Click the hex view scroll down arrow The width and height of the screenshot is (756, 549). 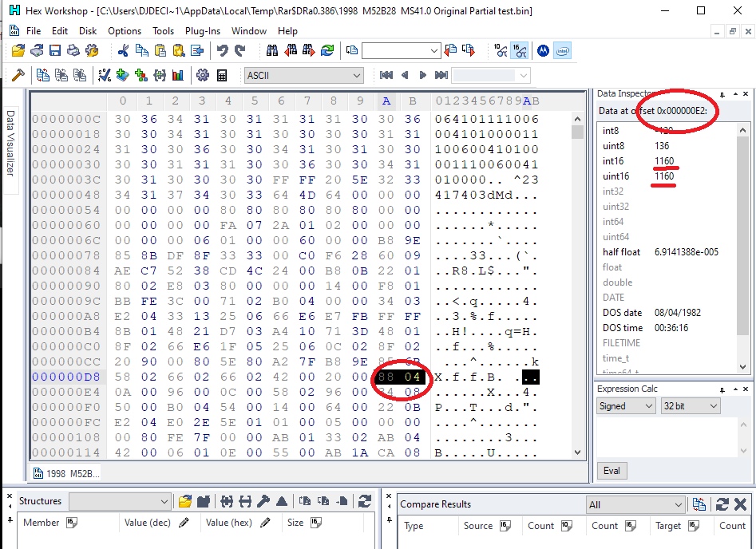pyautogui.click(x=578, y=452)
